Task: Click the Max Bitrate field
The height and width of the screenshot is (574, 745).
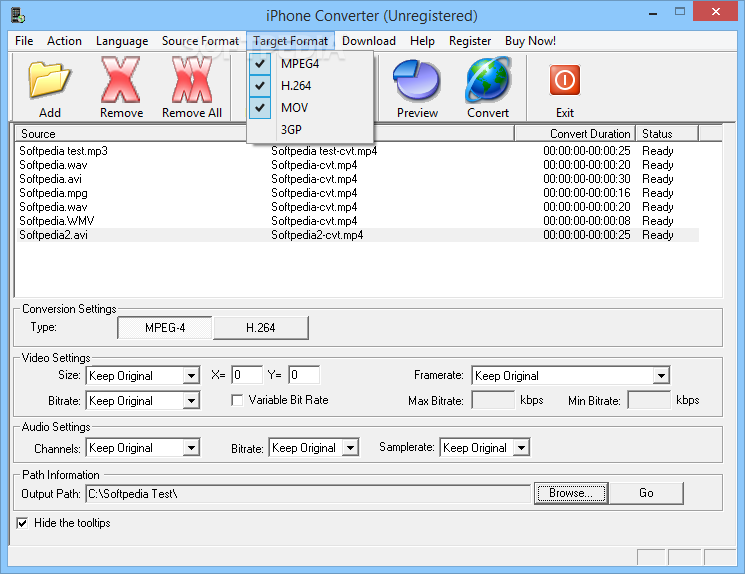Action: [493, 400]
